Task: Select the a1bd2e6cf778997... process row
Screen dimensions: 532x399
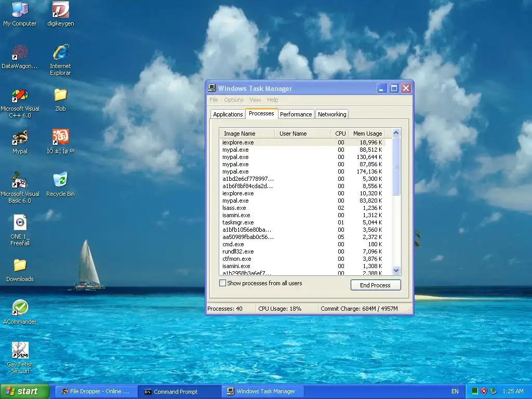Action: tap(303, 179)
